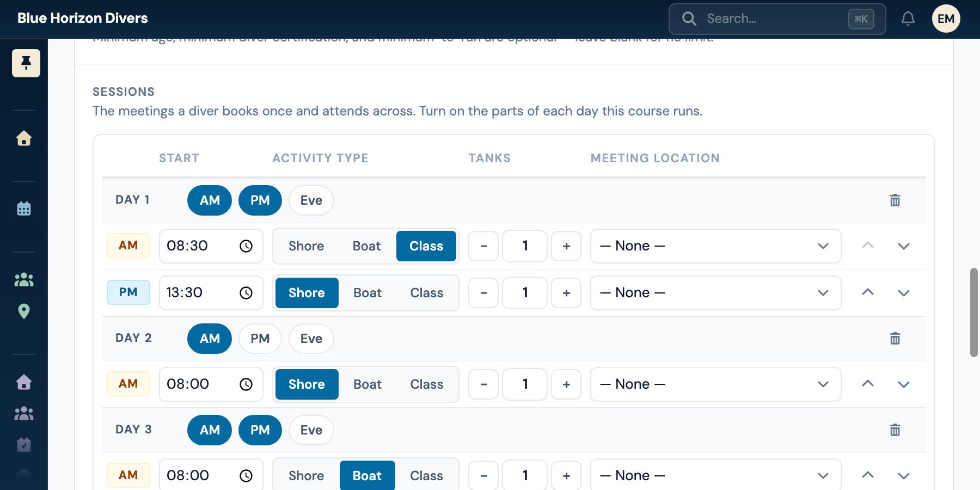Open meeting location dropdown for Day 2 session
Viewport: 980px width, 490px height.
tap(716, 384)
